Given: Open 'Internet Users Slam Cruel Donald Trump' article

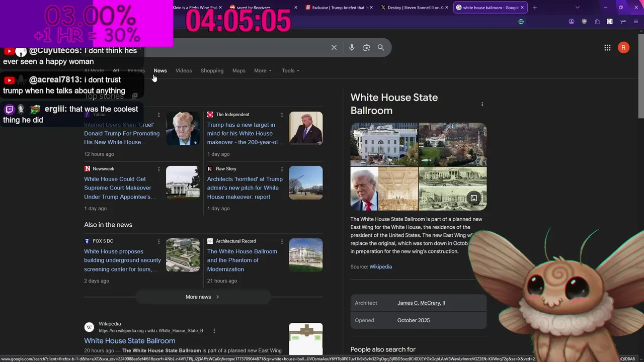Looking at the screenshot, I should click(x=122, y=134).
